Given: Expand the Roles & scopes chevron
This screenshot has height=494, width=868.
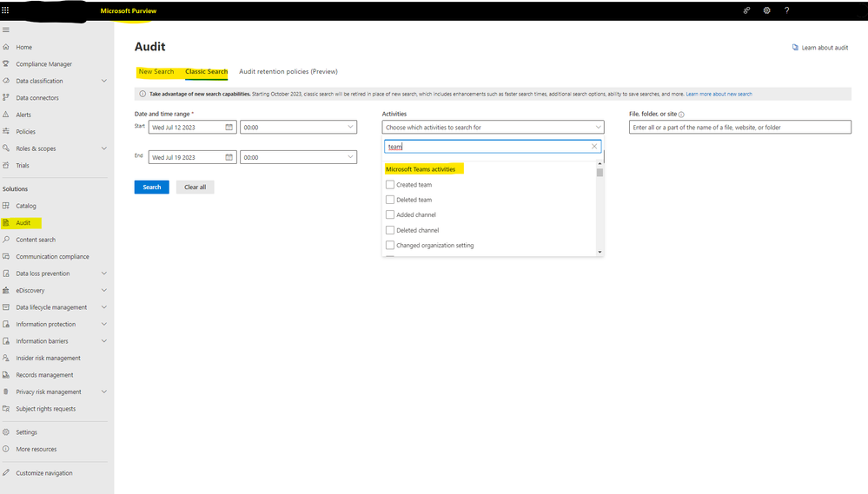Looking at the screenshot, I should coord(103,148).
